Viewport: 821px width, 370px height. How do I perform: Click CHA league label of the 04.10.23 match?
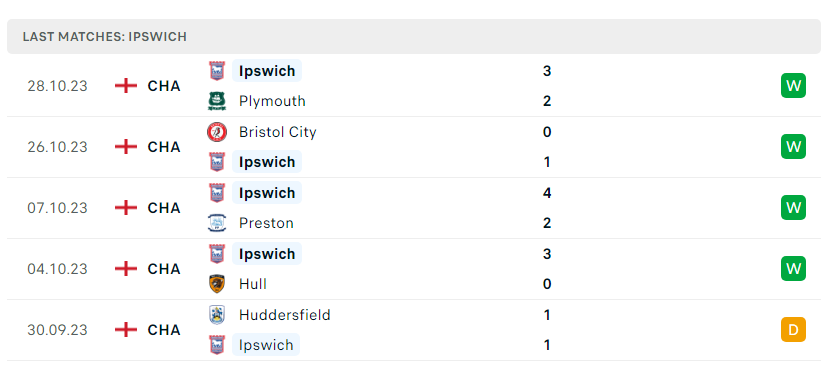click(x=164, y=269)
